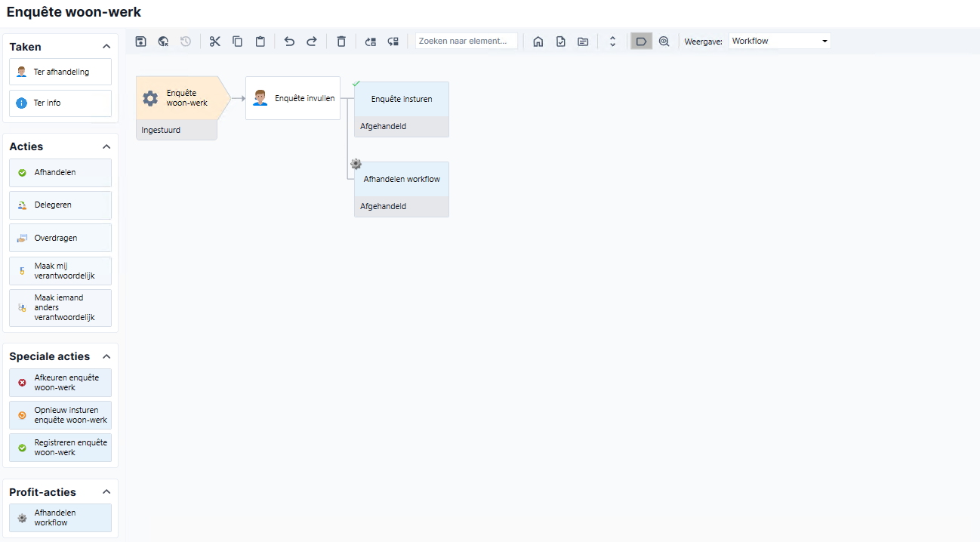Select the Ter info task item
This screenshot has height=542, width=980.
60,103
